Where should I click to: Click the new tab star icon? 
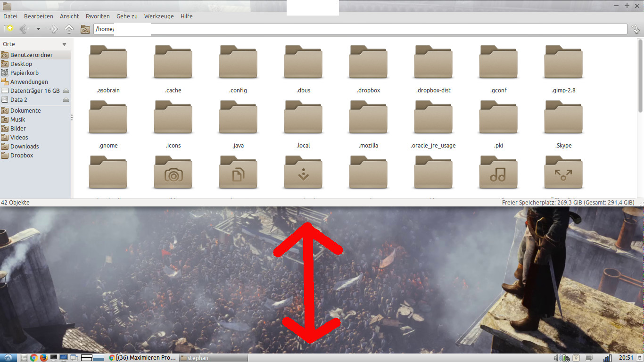pyautogui.click(x=8, y=29)
